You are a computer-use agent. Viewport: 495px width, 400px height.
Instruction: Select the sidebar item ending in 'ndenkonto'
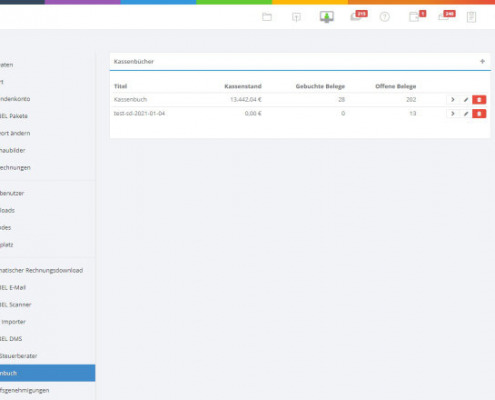click(x=15, y=99)
